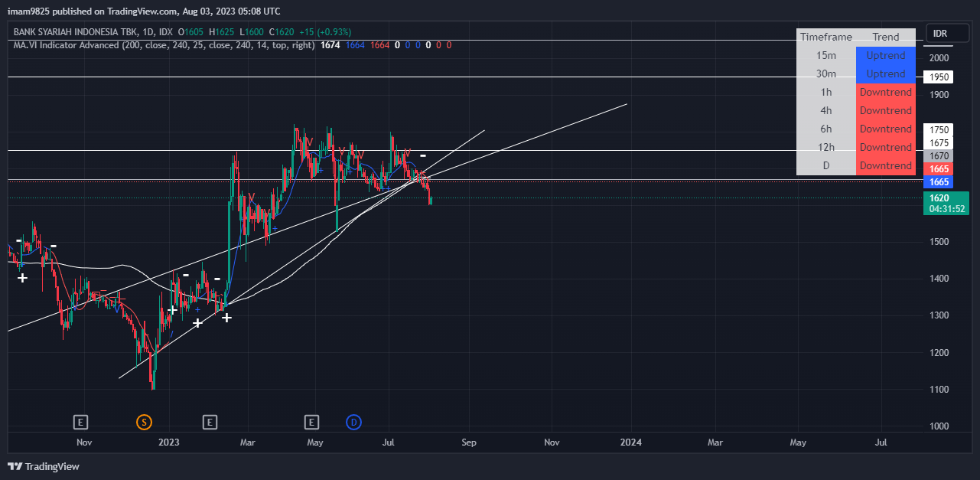Screen dimensions: 980x480
Task: Click 1100 on the price axis
Action: pyautogui.click(x=939, y=390)
